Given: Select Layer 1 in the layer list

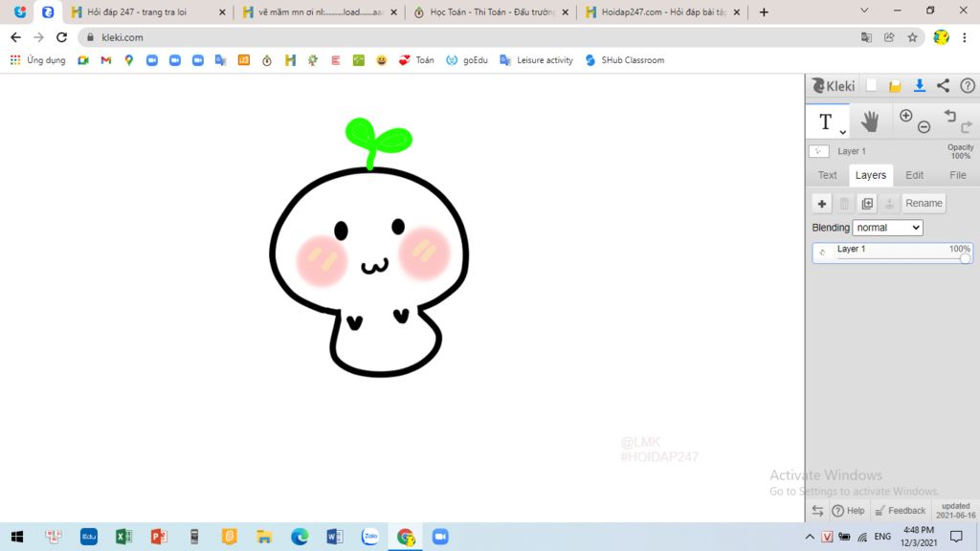Looking at the screenshot, I should pyautogui.click(x=892, y=253).
